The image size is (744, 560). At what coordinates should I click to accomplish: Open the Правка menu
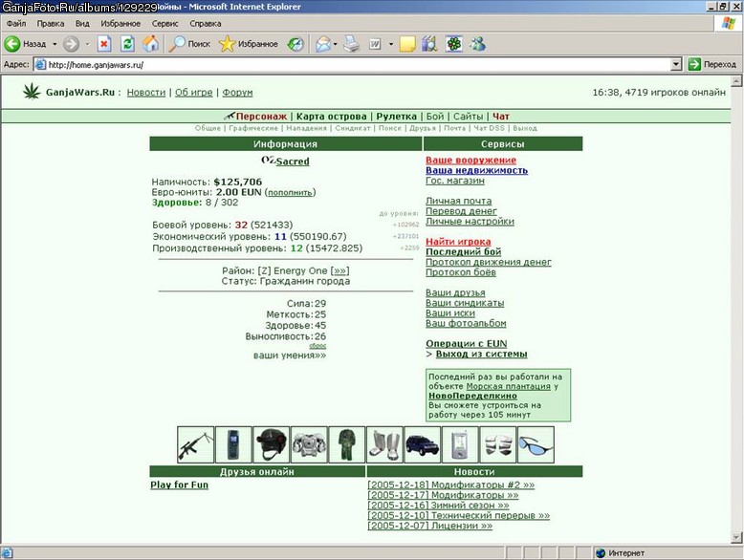tap(51, 23)
